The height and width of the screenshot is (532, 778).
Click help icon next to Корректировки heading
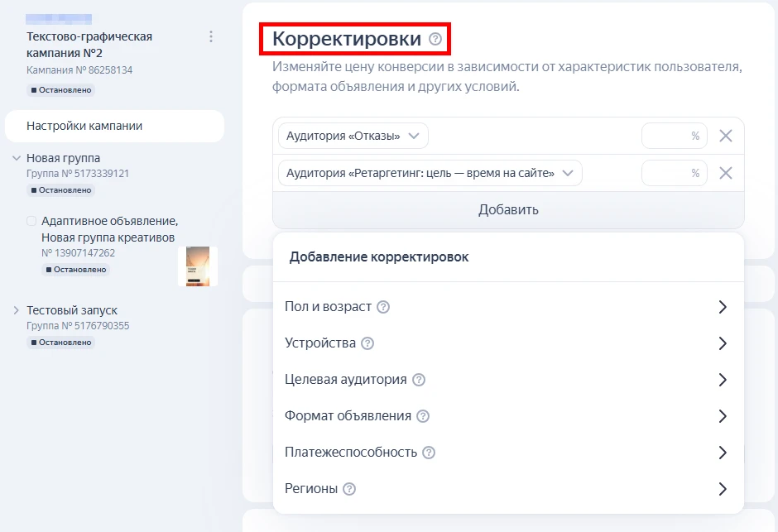pos(435,39)
